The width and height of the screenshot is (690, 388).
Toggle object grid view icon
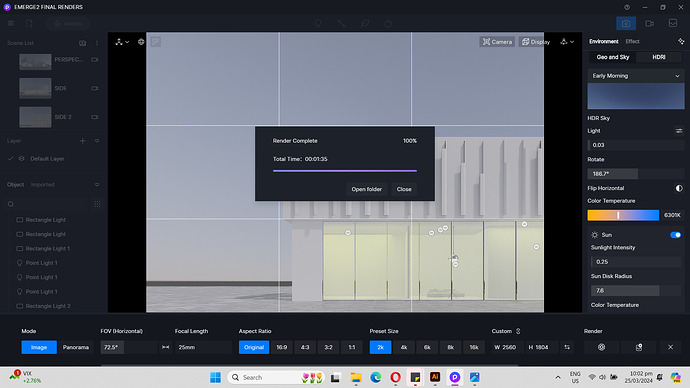[97, 204]
